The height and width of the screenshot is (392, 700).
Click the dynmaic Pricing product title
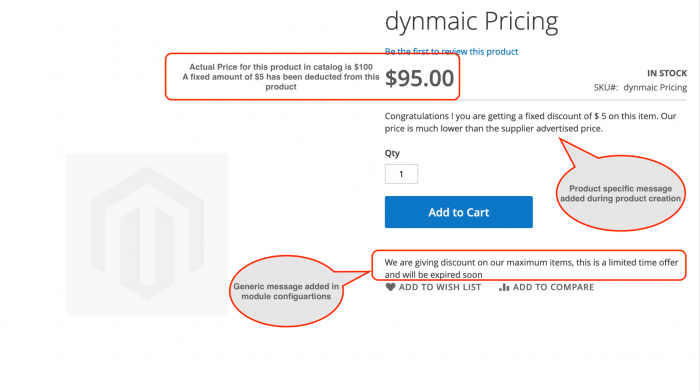tap(471, 21)
